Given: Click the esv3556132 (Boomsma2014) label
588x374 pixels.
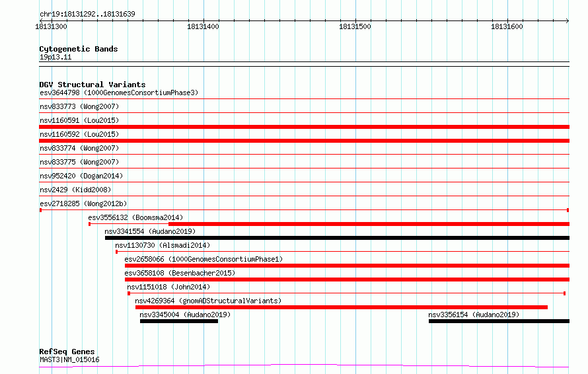Looking at the screenshot, I should [135, 217].
